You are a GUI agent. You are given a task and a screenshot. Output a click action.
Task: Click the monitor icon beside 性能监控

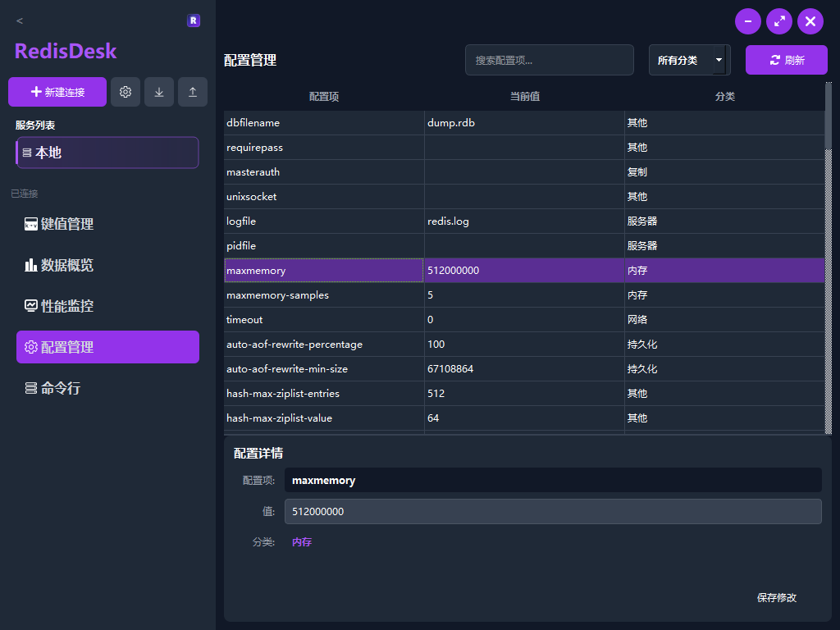click(31, 306)
